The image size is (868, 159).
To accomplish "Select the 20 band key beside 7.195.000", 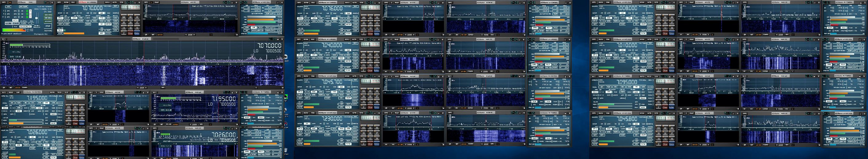I will coord(76,112).
